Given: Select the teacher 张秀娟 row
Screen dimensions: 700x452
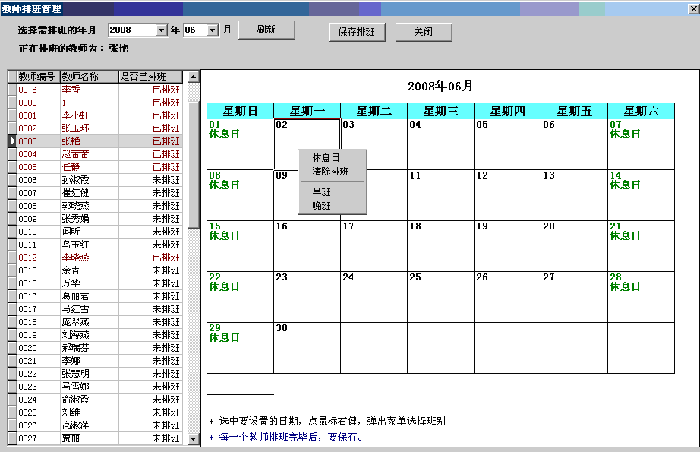Looking at the screenshot, I should coord(95,219).
